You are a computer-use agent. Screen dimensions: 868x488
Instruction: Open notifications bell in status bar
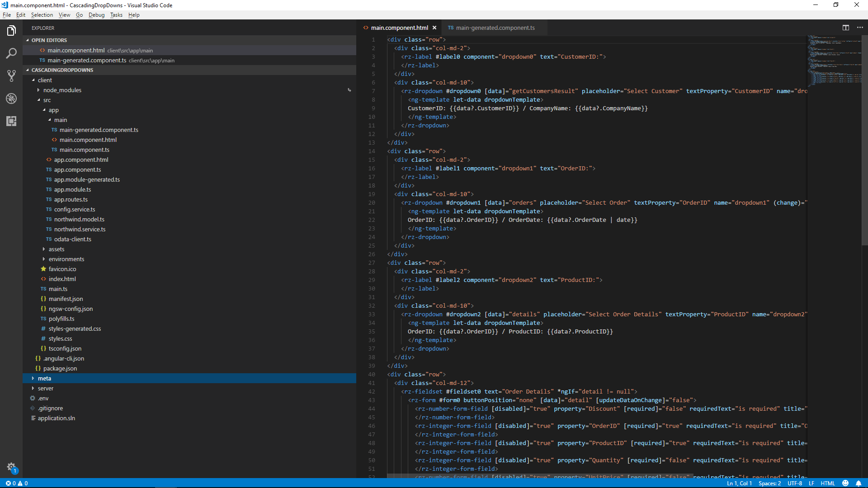pos(859,483)
